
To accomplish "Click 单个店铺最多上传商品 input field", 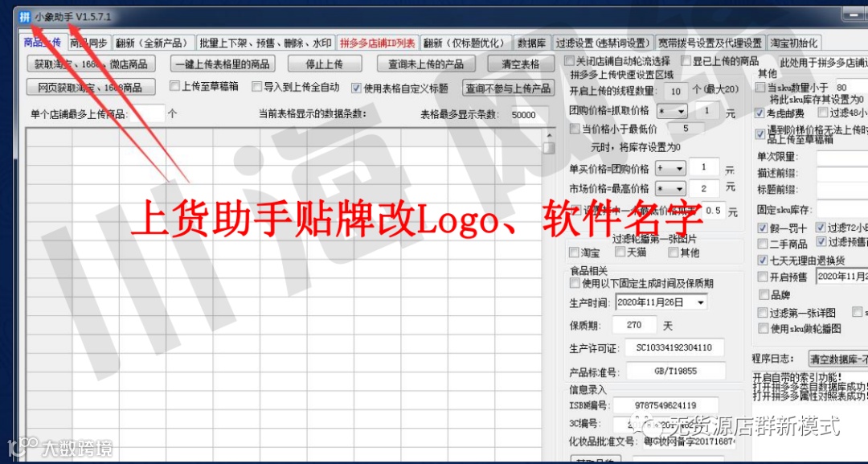I will tap(147, 114).
